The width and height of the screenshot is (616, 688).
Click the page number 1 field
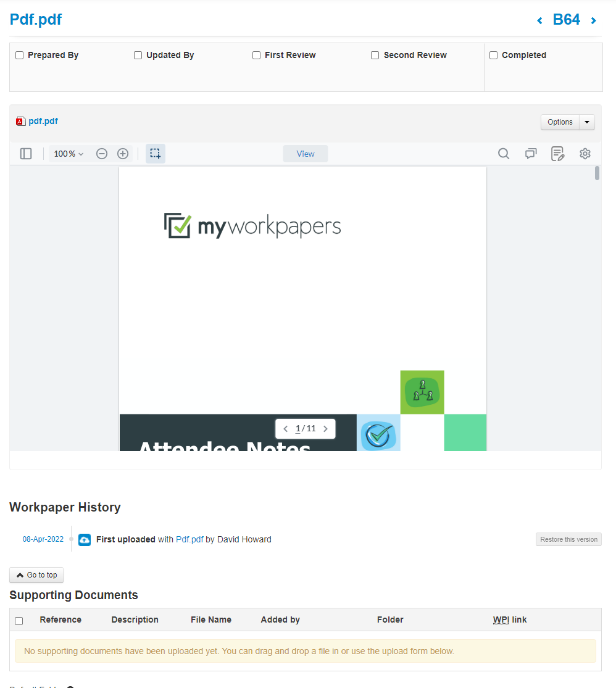[298, 429]
